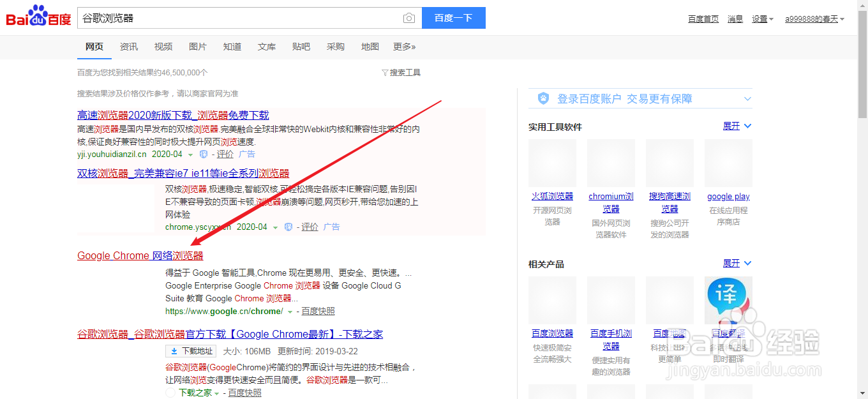Switch to the 贴吧 tab
868x399 pixels.
pyautogui.click(x=301, y=47)
